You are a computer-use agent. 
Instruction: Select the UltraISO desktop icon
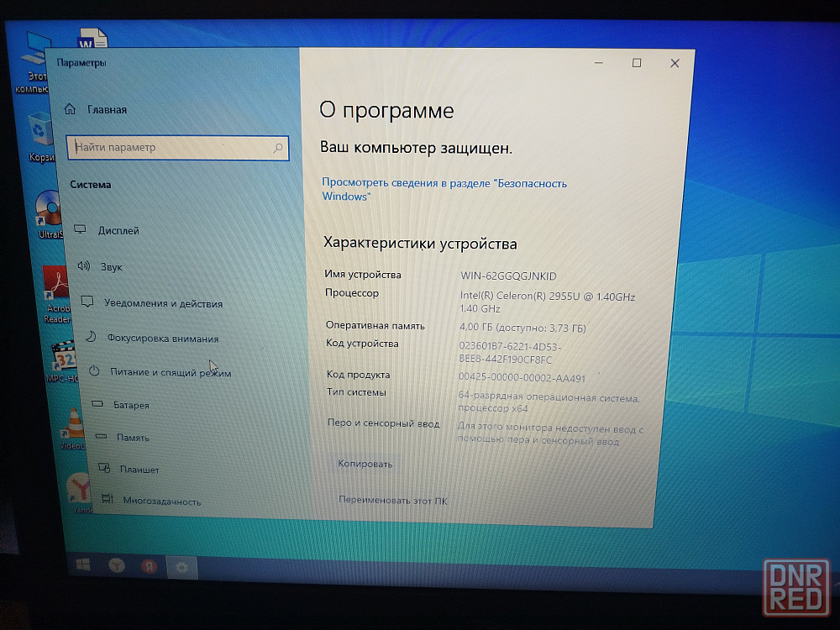[48, 214]
